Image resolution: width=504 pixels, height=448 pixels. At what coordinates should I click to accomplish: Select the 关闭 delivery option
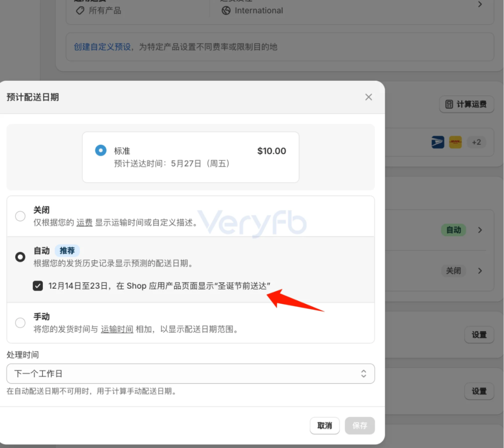[20, 216]
